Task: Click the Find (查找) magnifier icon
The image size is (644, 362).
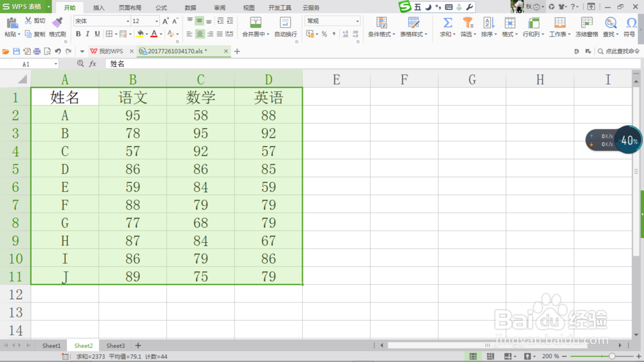Action: click(x=611, y=23)
